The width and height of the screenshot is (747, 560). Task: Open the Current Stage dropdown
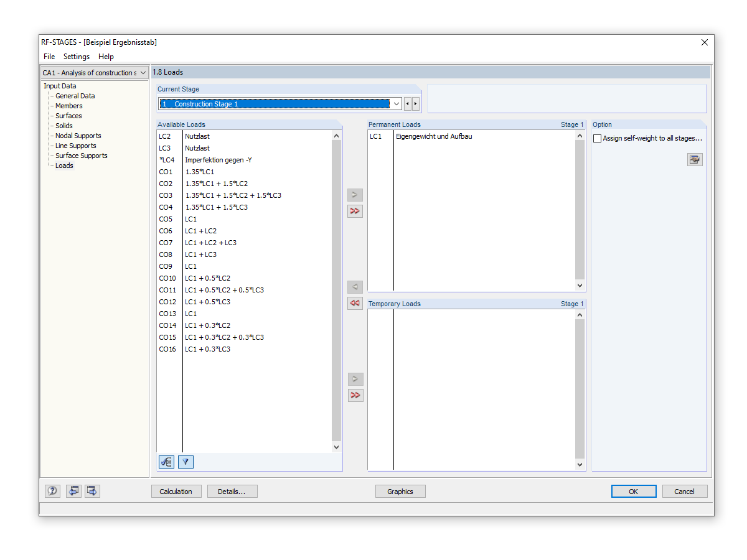(397, 104)
